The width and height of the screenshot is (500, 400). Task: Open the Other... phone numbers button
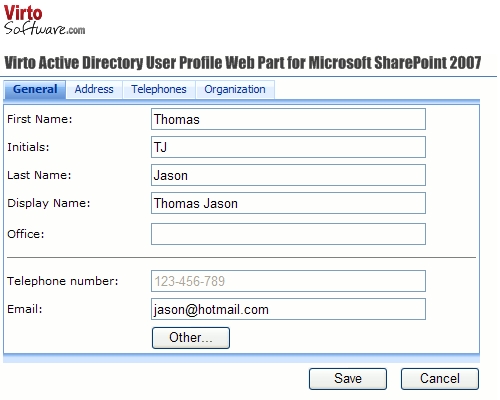click(x=191, y=338)
